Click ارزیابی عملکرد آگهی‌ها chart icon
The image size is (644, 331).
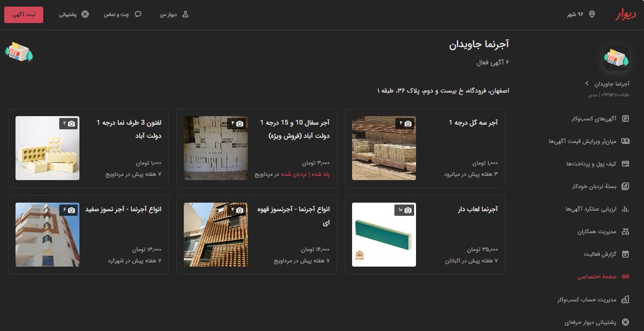coord(625,209)
